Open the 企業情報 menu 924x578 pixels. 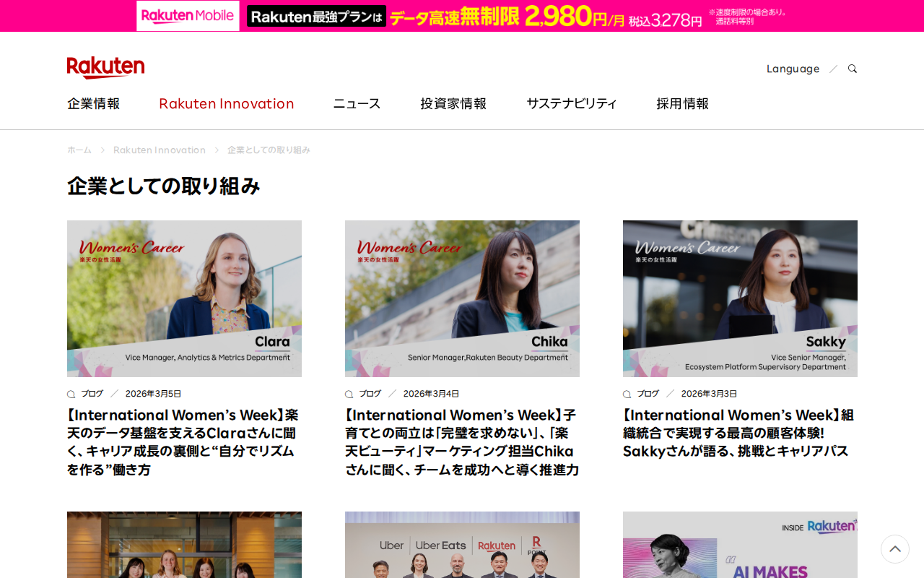[x=94, y=103]
